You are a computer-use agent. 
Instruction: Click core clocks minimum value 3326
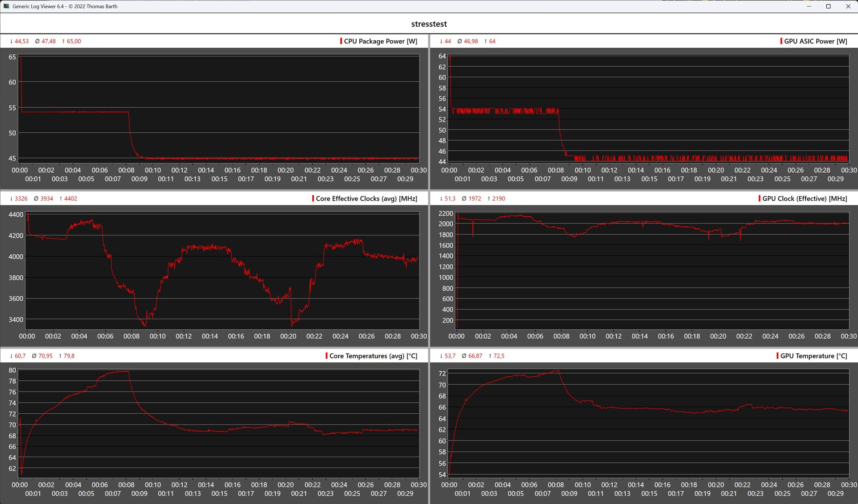pos(21,198)
